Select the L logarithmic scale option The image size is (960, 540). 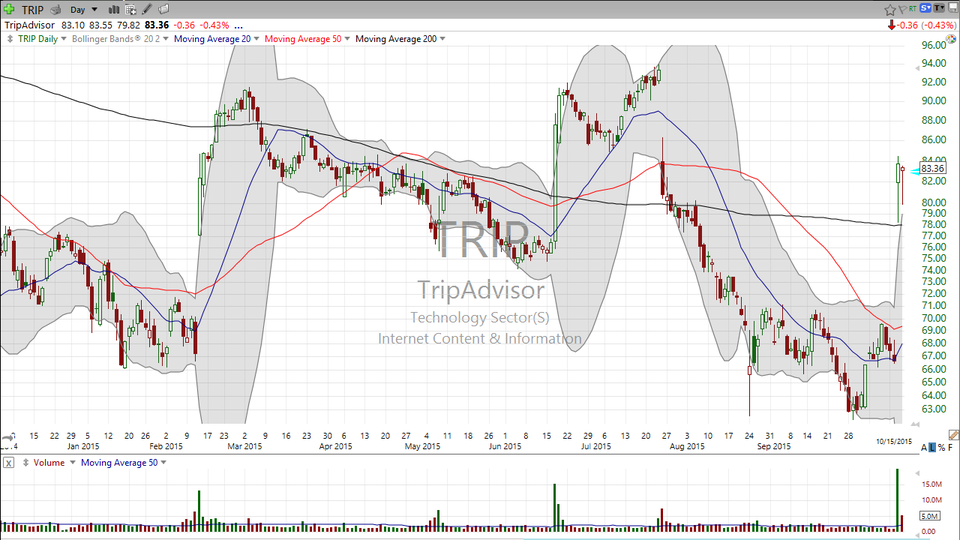[x=932, y=448]
